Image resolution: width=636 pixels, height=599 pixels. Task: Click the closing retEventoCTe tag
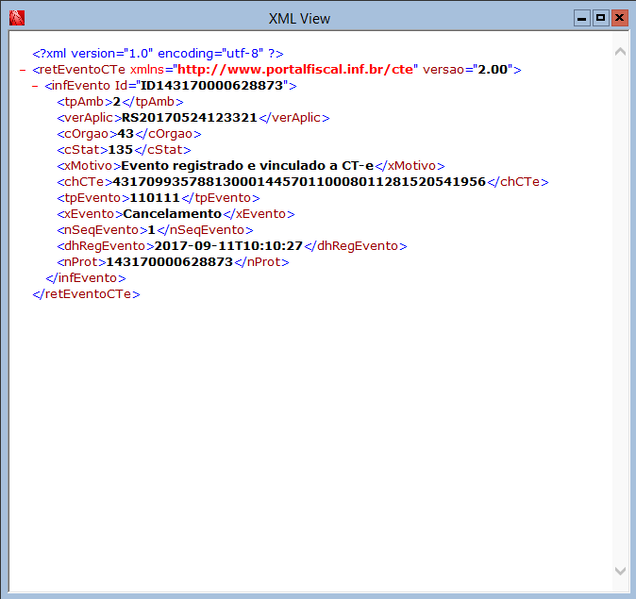point(86,294)
